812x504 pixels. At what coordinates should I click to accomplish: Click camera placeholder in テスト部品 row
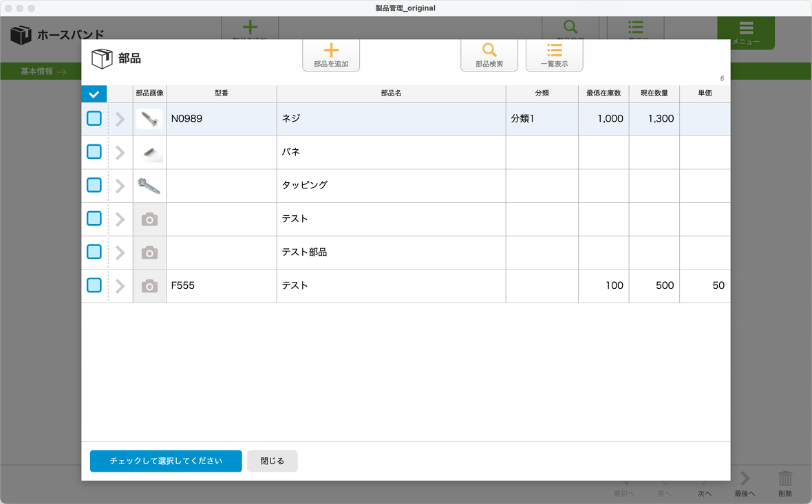point(149,252)
